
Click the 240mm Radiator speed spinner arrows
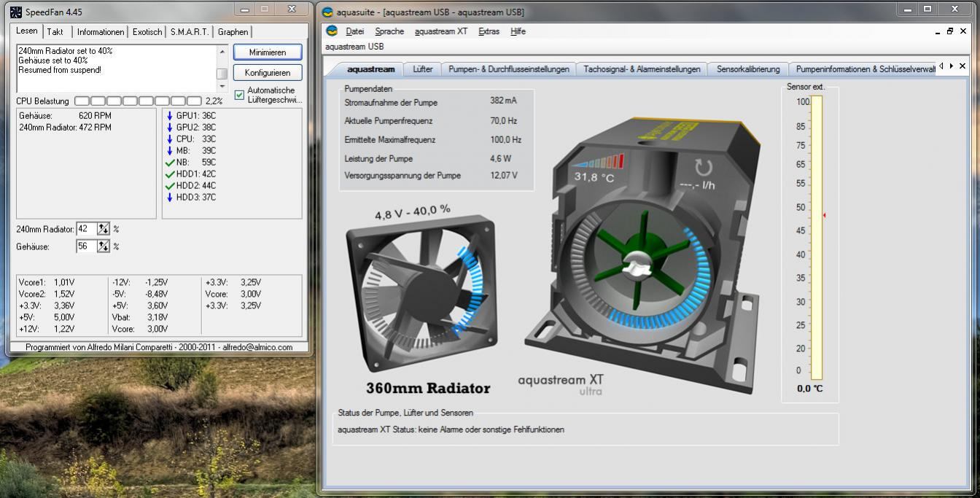[x=104, y=229]
